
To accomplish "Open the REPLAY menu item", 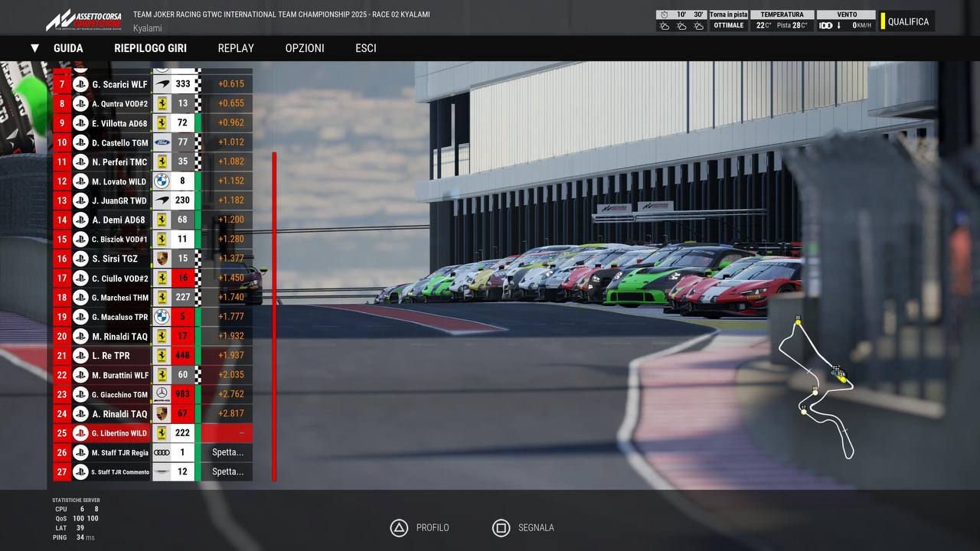I will coord(236,48).
